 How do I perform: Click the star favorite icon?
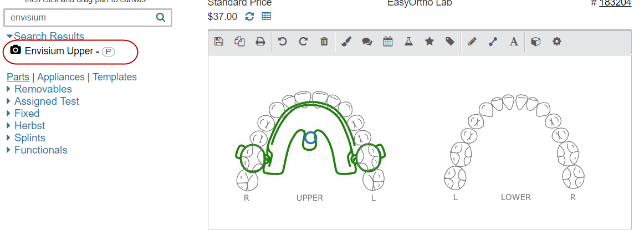[429, 41]
